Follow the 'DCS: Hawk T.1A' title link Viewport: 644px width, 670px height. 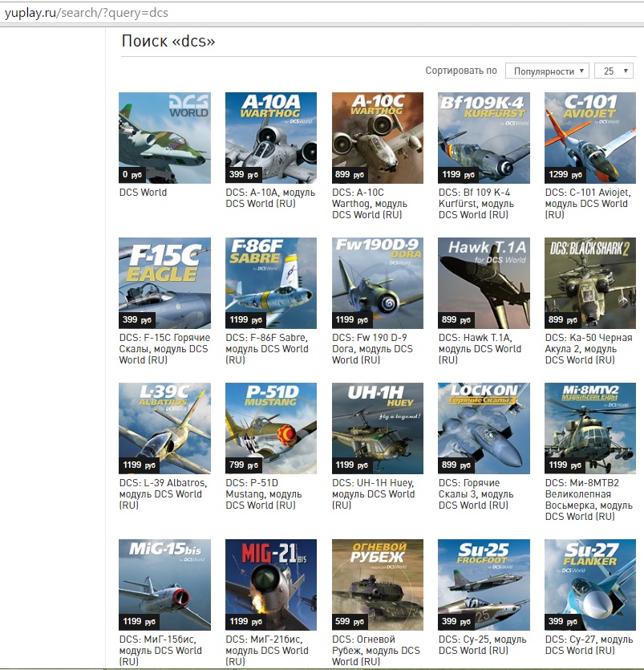click(480, 349)
